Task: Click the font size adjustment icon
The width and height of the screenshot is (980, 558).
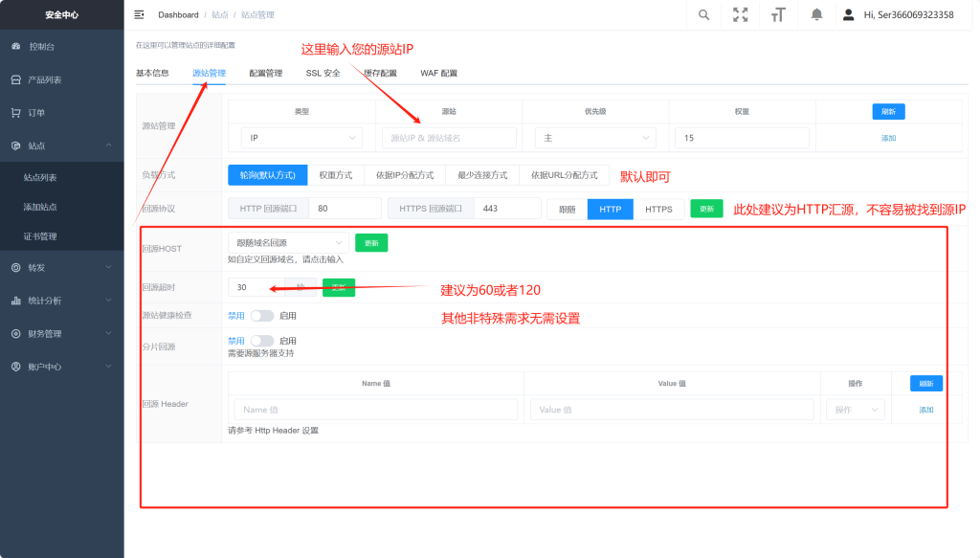Action: coord(778,14)
